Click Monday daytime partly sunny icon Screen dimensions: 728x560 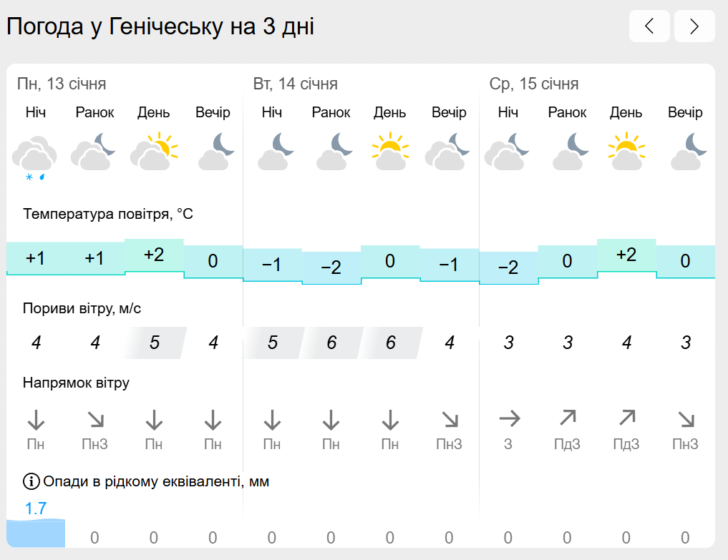click(x=154, y=151)
